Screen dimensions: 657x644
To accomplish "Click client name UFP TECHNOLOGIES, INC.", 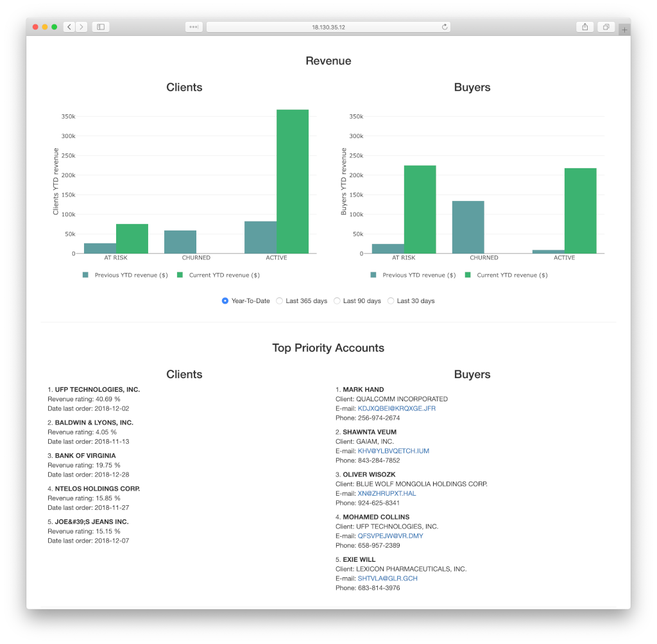I will pos(98,390).
